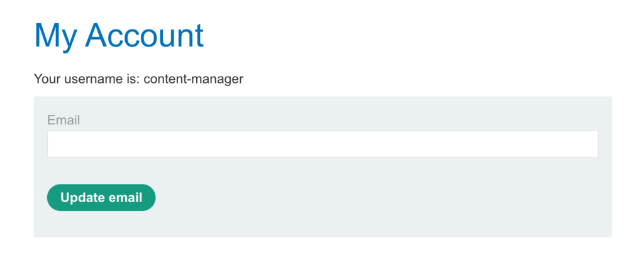This screenshot has width=644, height=253.
Task: Click the word 'Update' on the green button
Action: click(x=82, y=198)
